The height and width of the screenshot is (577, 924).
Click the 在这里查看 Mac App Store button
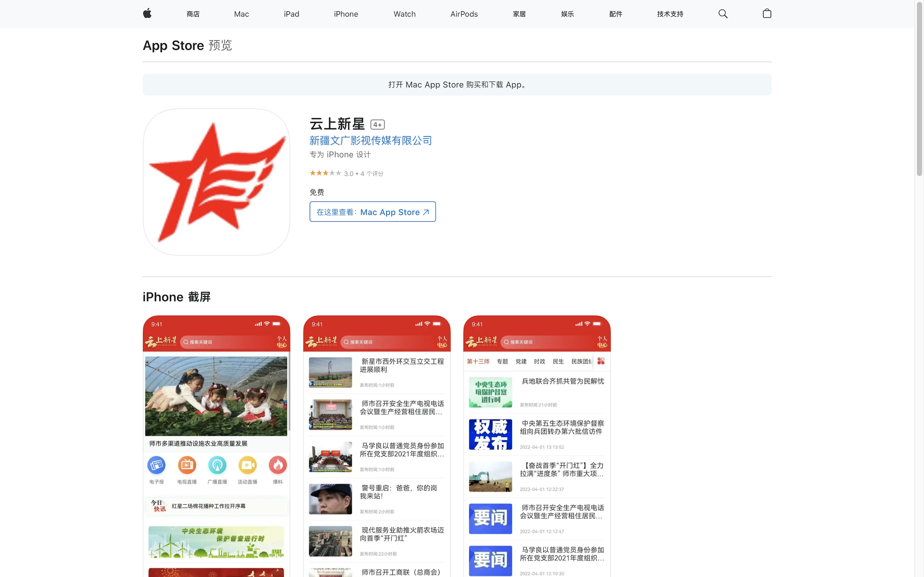coord(372,212)
